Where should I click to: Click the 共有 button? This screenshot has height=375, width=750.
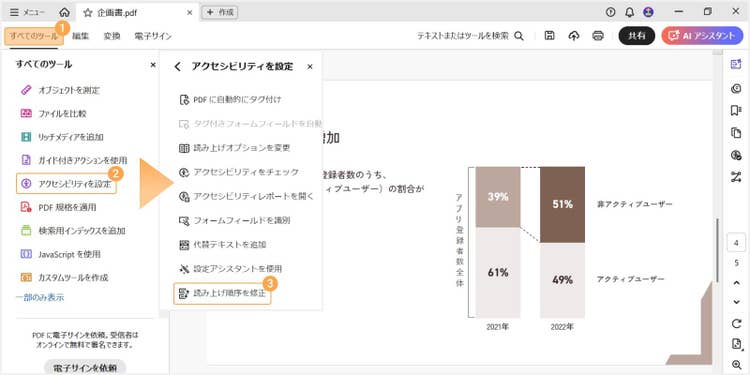pyautogui.click(x=637, y=36)
